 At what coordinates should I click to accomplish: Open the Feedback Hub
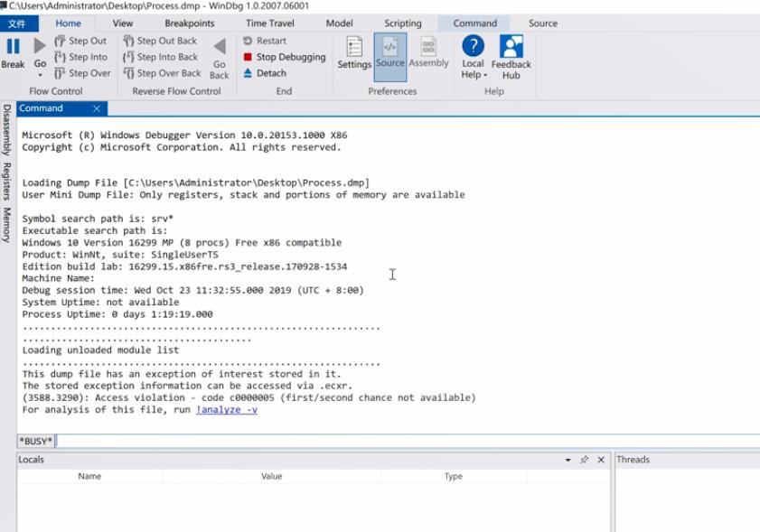click(x=511, y=57)
